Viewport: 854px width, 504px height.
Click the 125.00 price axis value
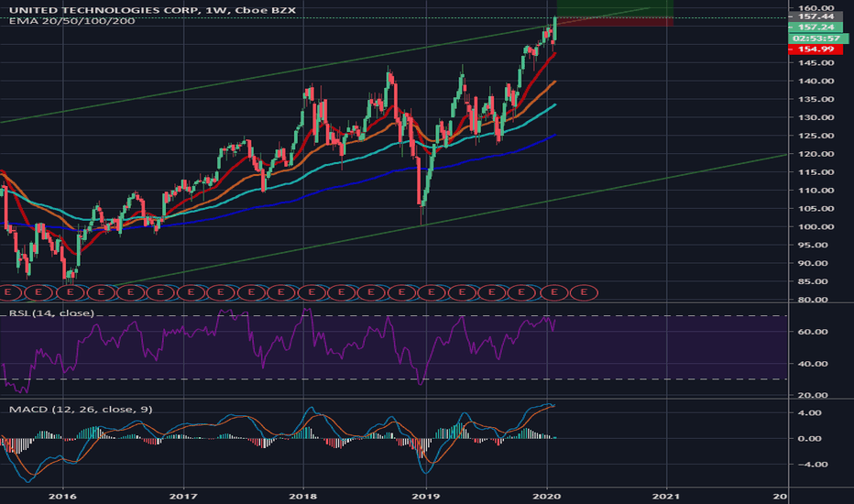pyautogui.click(x=816, y=136)
